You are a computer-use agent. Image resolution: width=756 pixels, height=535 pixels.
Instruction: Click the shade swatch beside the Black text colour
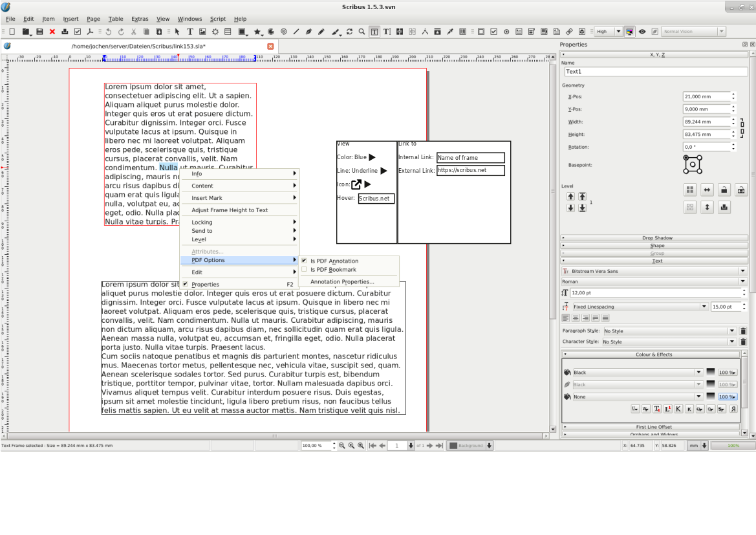click(710, 373)
